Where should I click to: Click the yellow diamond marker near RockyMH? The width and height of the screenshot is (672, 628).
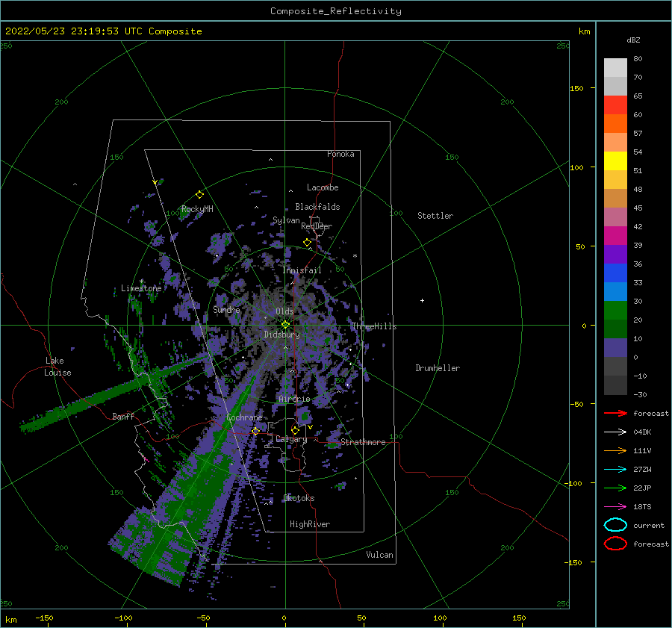[x=199, y=195]
